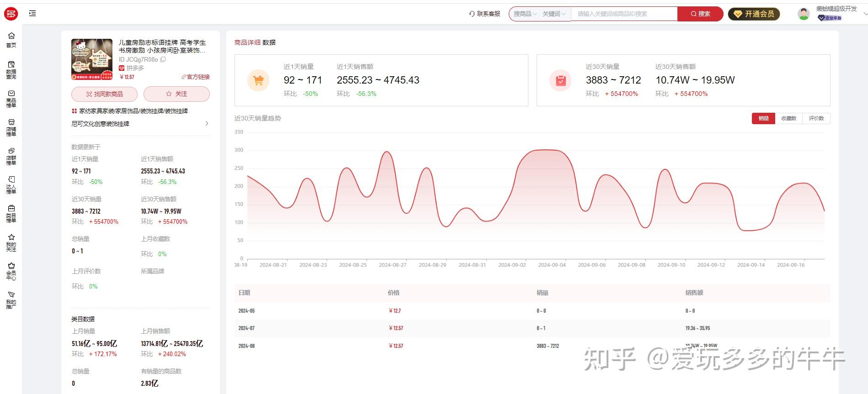Focus the keyword or product ID search field
This screenshot has width=868, height=394.
(x=624, y=14)
